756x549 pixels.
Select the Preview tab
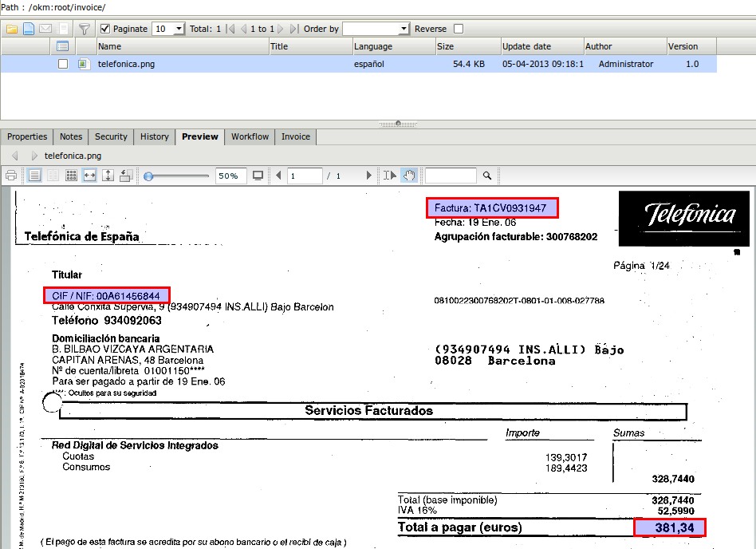coord(200,136)
